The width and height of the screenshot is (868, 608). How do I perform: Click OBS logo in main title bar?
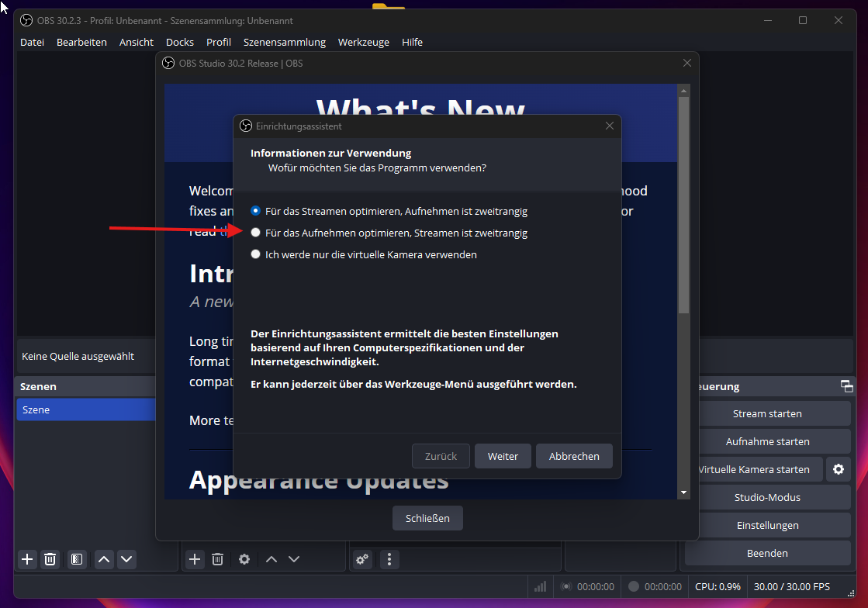click(26, 20)
